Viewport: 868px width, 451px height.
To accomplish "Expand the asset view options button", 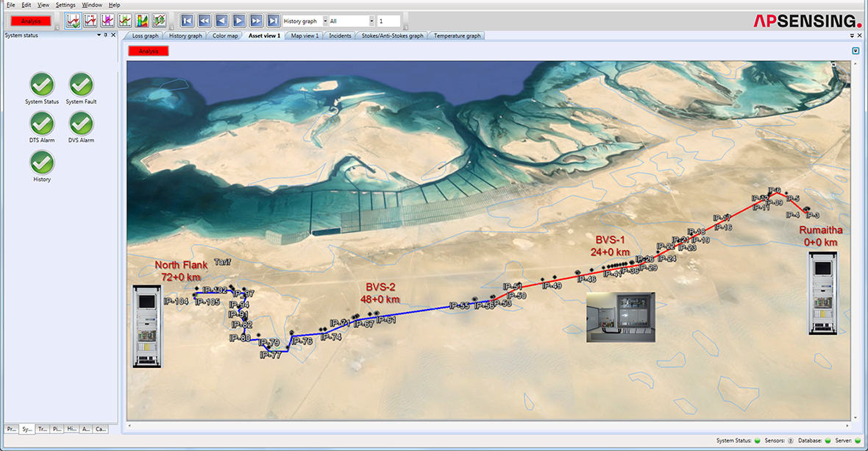I will tap(855, 51).
